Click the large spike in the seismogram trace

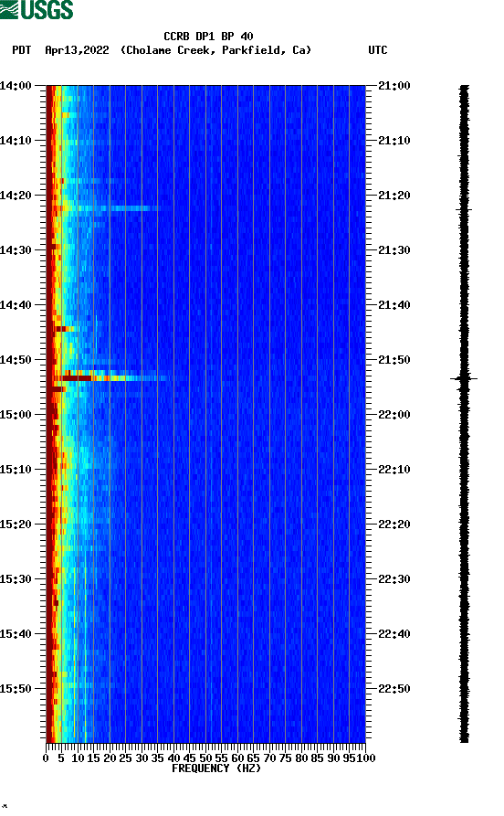click(464, 379)
